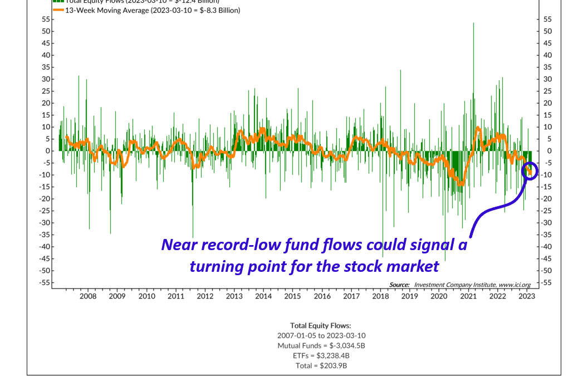Select the 2023 x-axis year label
This screenshot has height=376, width=588.
pos(527,296)
